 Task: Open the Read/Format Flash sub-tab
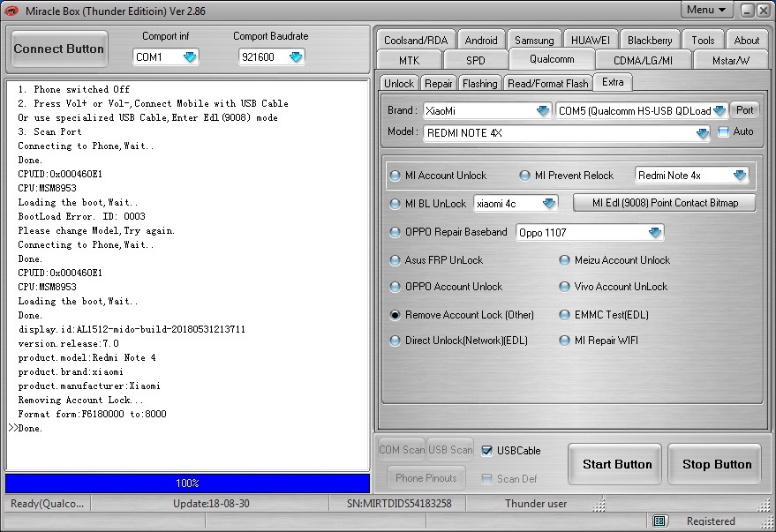(548, 84)
